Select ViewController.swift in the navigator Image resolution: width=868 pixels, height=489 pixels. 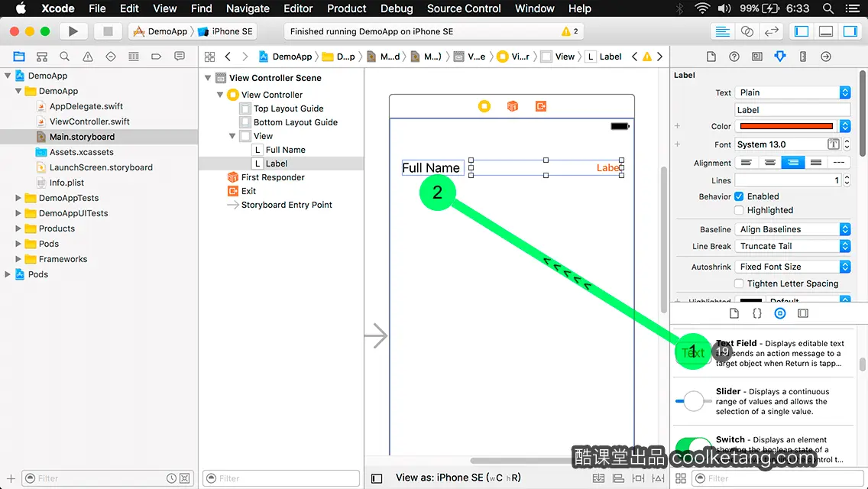pos(89,121)
